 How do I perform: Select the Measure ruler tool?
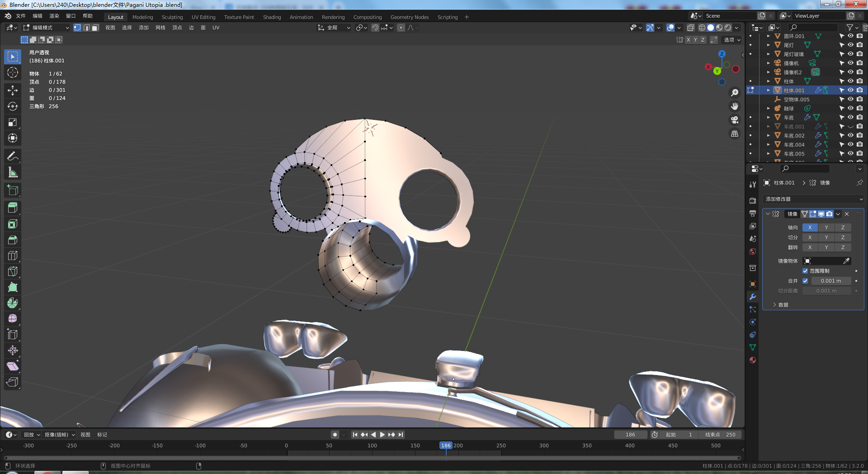coord(13,172)
